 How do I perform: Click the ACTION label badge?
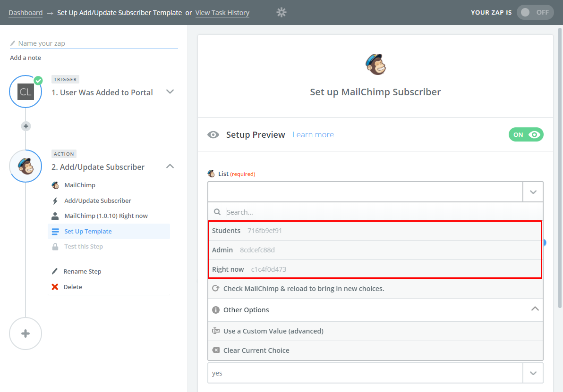(64, 154)
